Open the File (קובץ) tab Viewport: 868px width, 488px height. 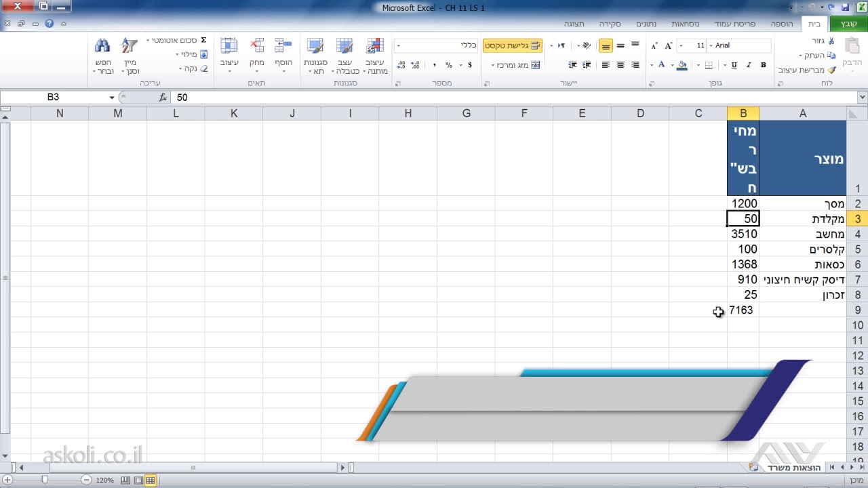pos(849,24)
